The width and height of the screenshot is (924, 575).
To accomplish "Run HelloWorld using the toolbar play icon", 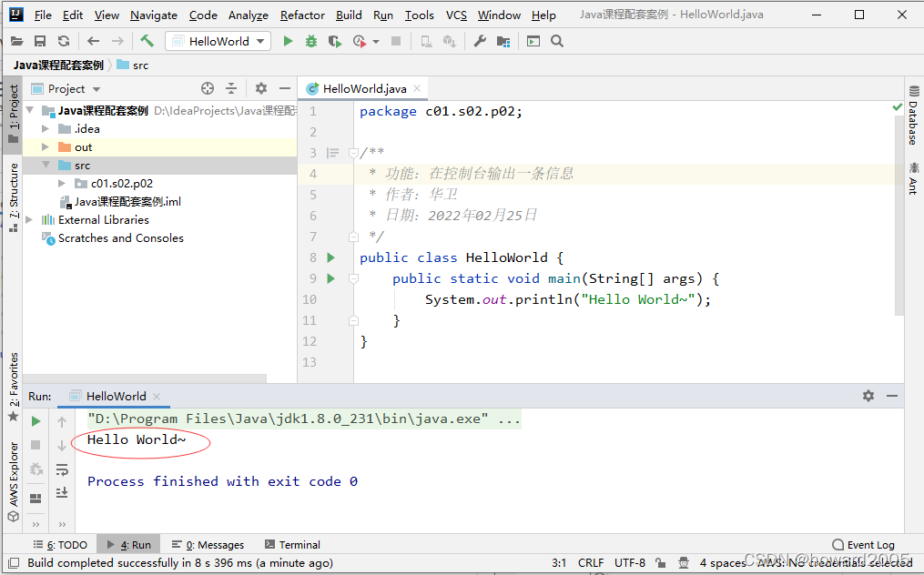I will [x=288, y=41].
